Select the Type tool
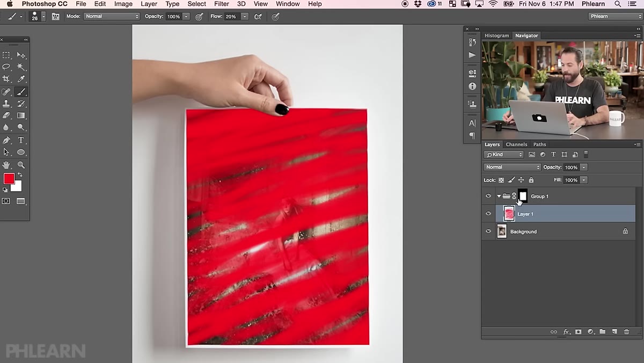The height and width of the screenshot is (363, 644). coord(21,140)
